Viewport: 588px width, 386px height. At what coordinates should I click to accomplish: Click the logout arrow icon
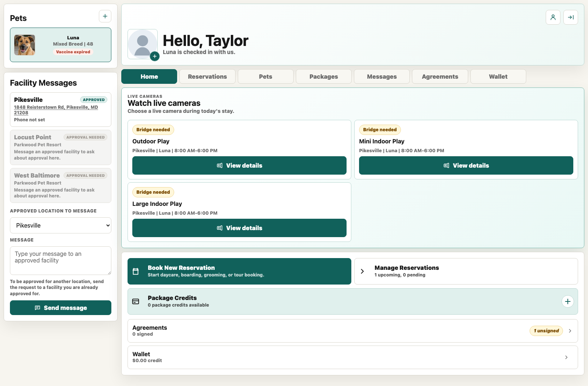[571, 17]
